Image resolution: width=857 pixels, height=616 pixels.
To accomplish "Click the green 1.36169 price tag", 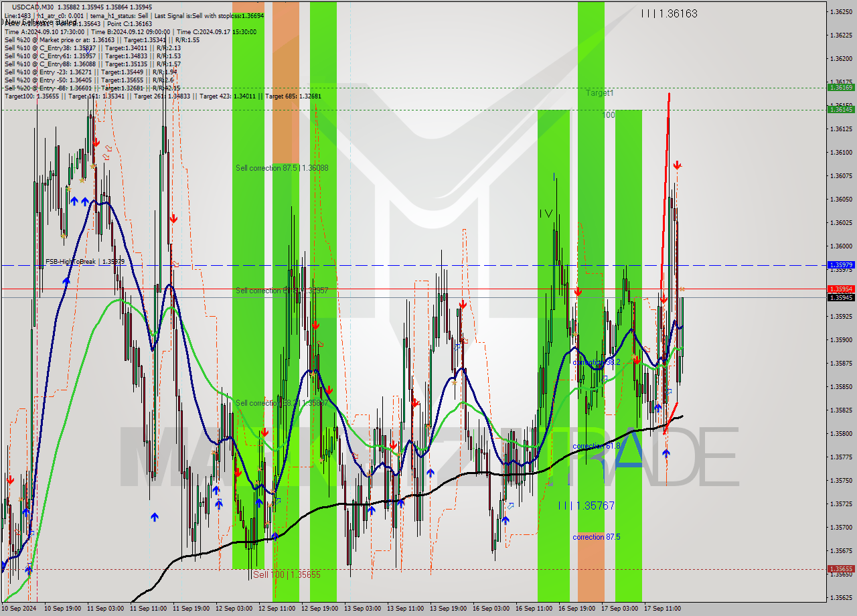I will point(841,88).
